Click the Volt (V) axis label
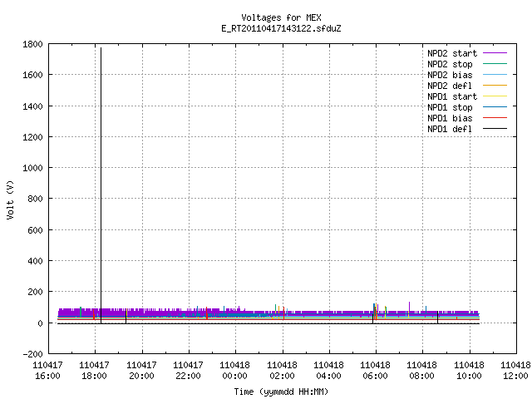This screenshot has height=399, width=532. click(10, 199)
